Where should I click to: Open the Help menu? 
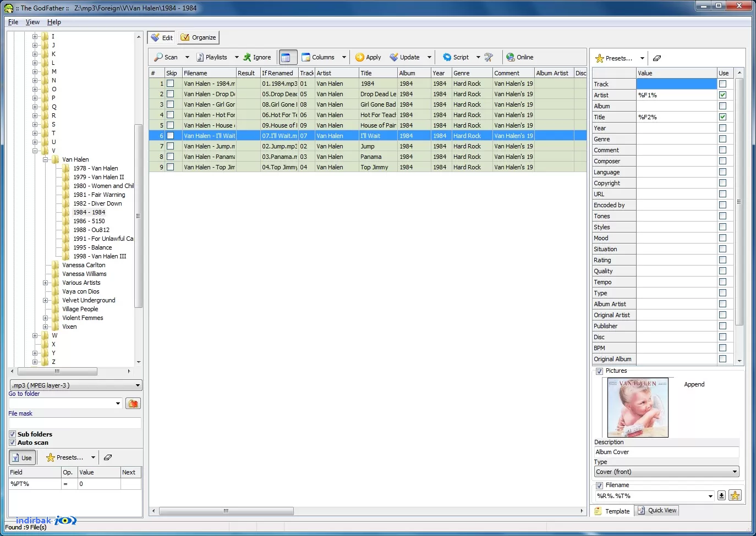point(54,22)
